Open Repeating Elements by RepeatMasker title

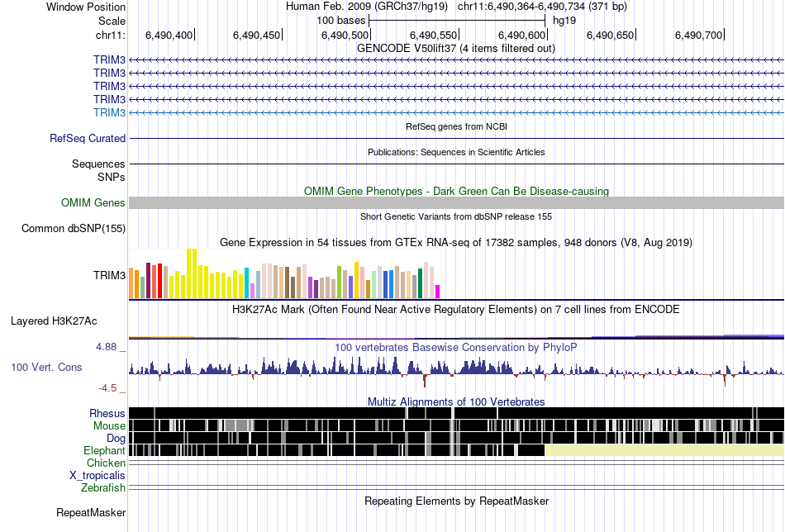[456, 501]
